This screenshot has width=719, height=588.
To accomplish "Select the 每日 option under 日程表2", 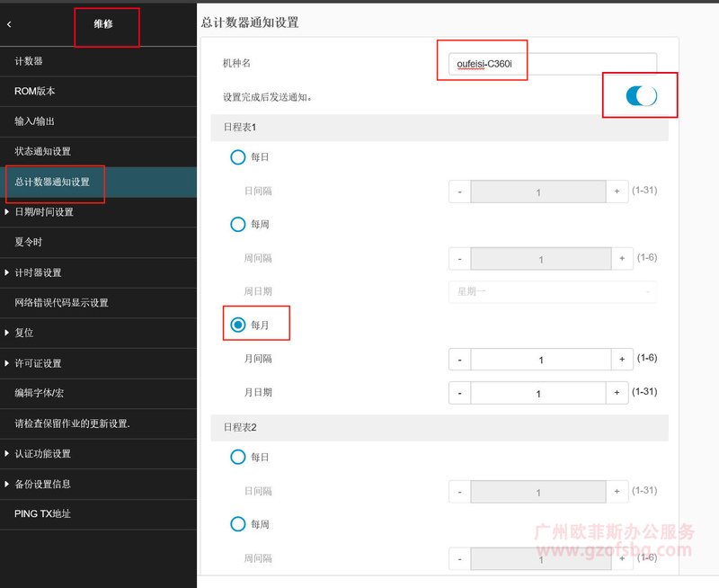I will [x=238, y=457].
